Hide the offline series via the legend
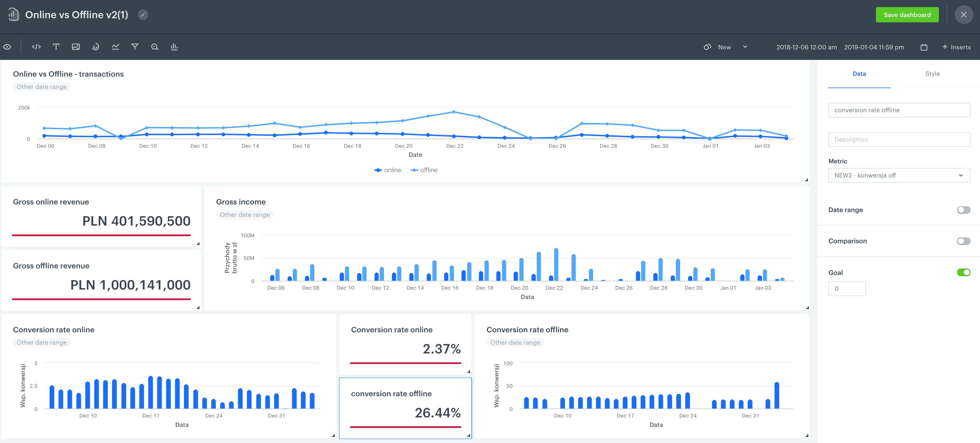This screenshot has width=980, height=443. click(424, 170)
